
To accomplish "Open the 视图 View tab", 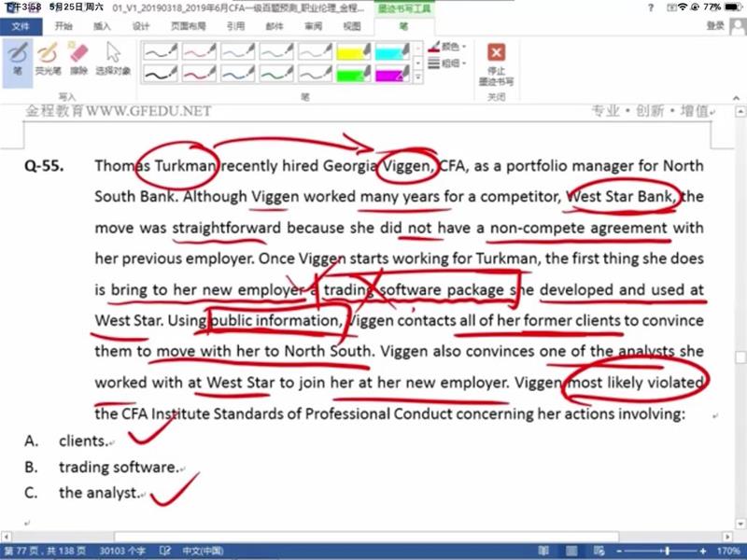I will (352, 26).
